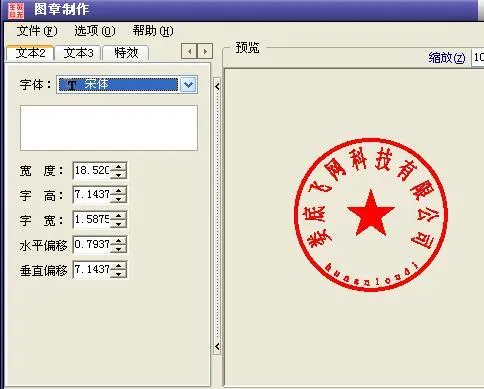Open the 文件(F) menu
Screen dimensions: 484x389
(x=37, y=31)
